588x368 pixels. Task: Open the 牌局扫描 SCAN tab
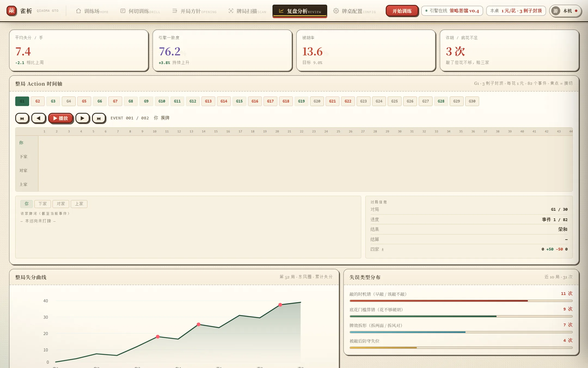[247, 11]
